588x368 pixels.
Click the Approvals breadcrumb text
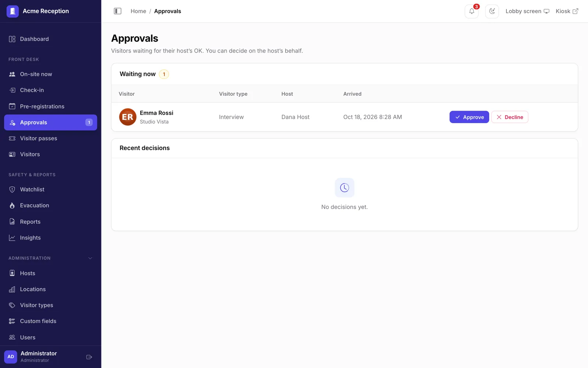point(168,11)
